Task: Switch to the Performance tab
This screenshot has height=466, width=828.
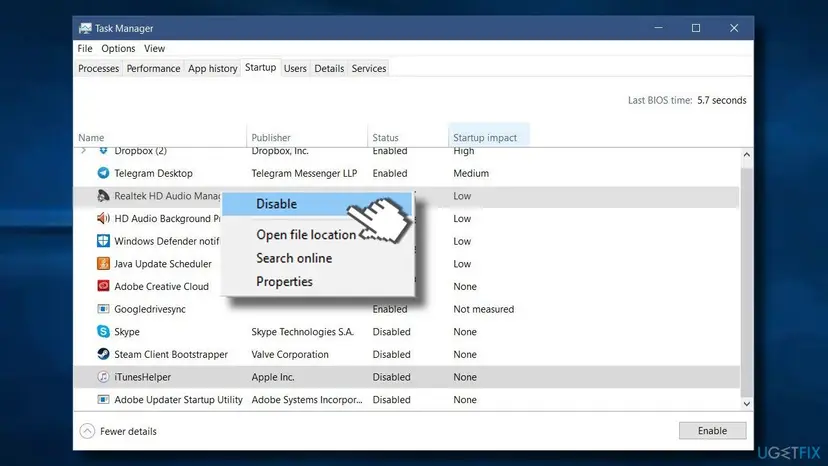Action: tap(153, 69)
